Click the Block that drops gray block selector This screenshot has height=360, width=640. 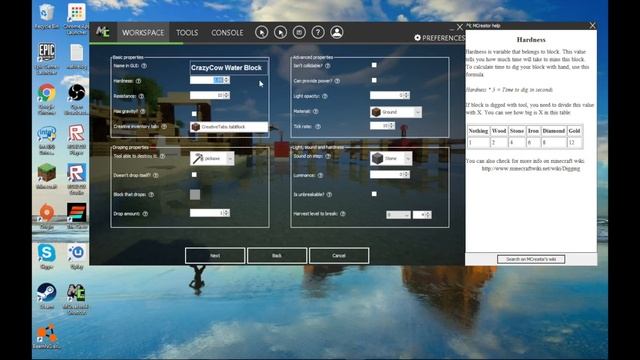click(x=195, y=195)
